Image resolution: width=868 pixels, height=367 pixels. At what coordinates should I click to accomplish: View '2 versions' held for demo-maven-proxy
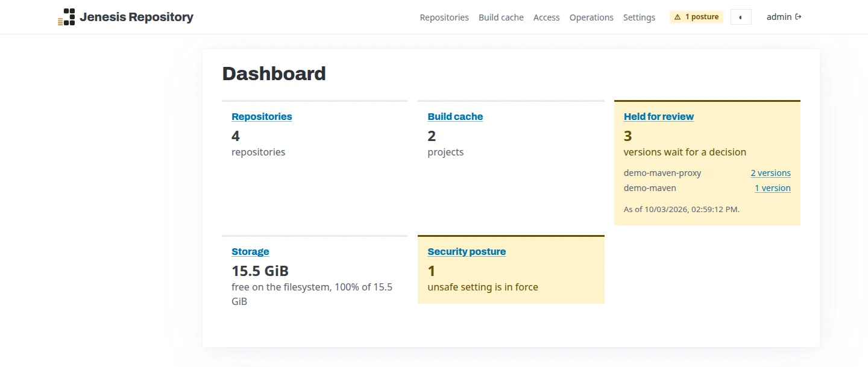tap(770, 173)
